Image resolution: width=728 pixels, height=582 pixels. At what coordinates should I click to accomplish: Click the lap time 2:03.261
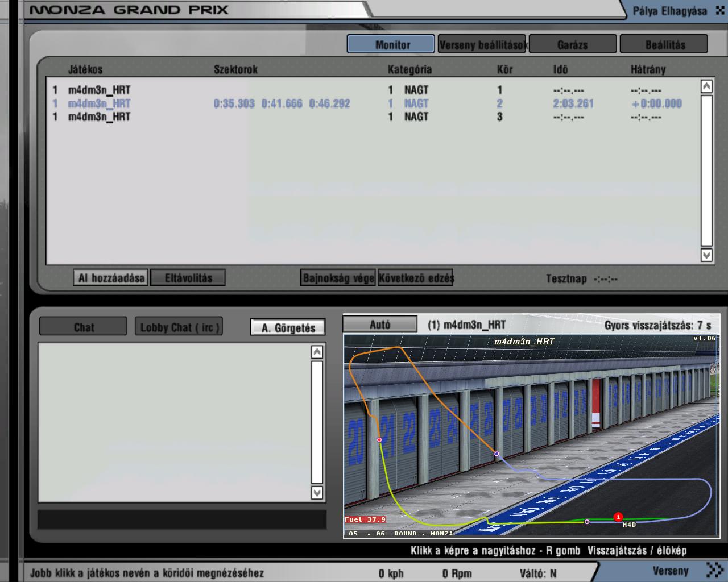[573, 103]
